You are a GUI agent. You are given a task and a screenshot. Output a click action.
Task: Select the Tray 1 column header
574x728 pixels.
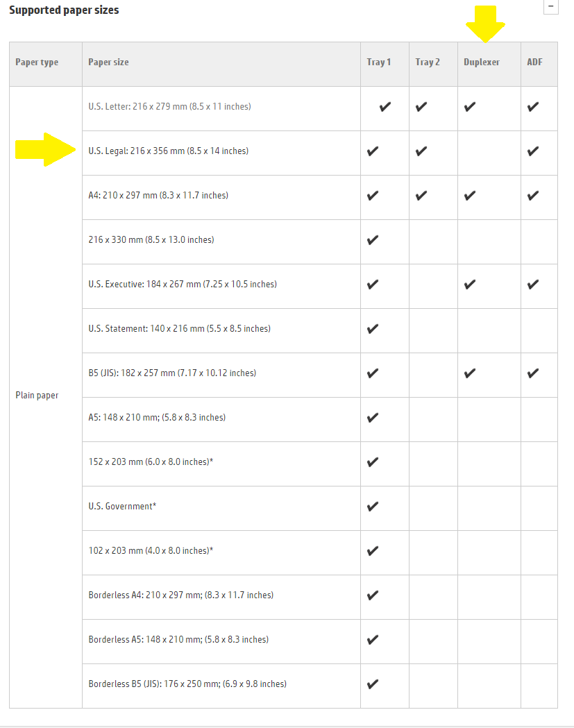pos(379,62)
